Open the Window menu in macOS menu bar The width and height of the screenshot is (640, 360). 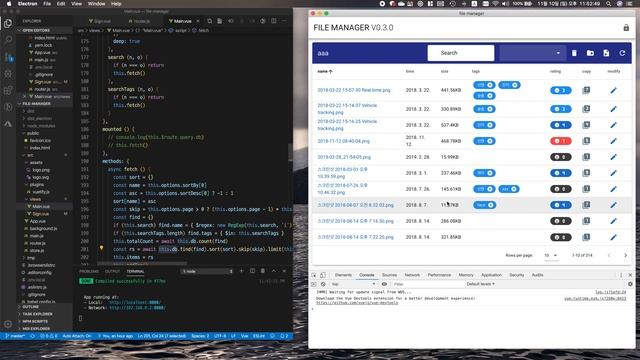[96, 4]
